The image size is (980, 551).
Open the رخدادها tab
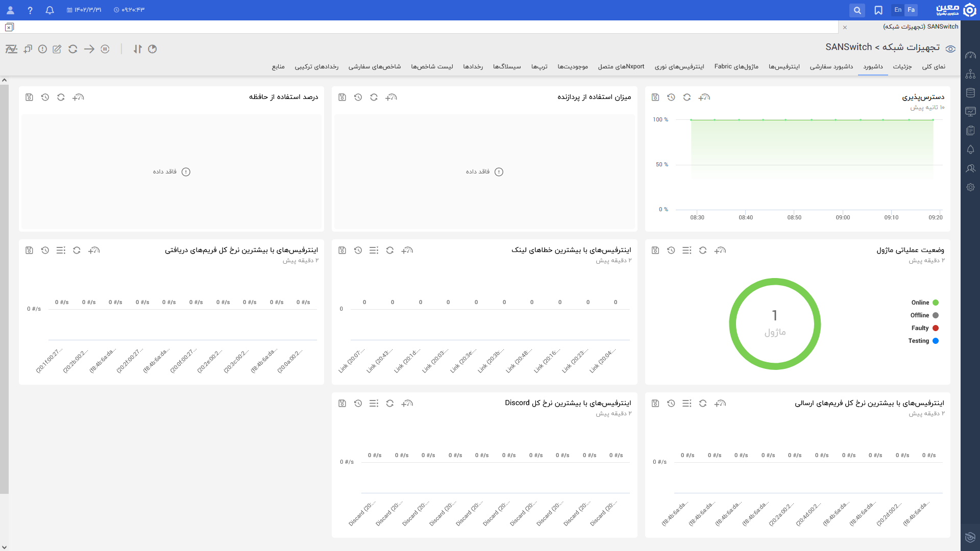473,67
